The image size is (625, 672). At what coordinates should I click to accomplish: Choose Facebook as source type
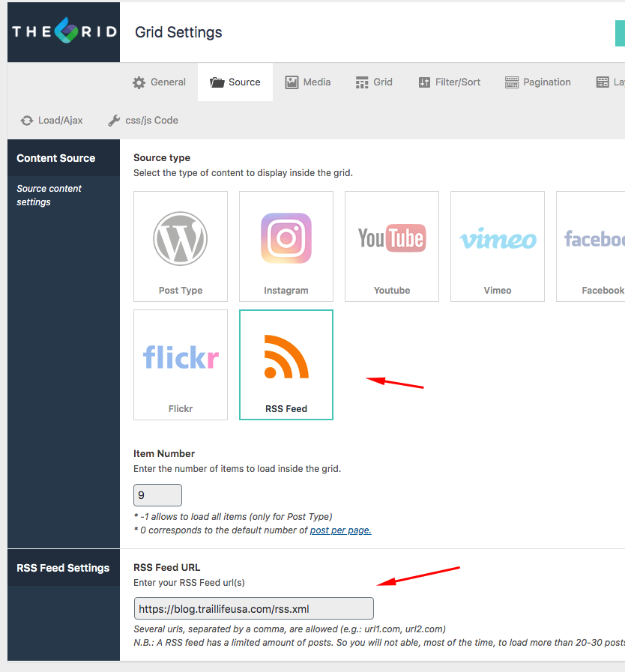[591, 246]
